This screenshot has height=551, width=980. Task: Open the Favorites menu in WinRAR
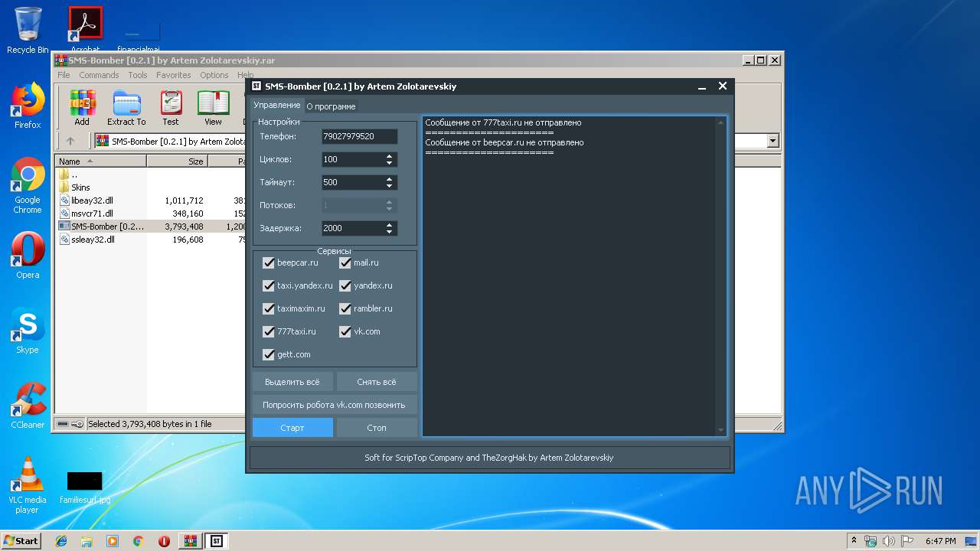(174, 75)
